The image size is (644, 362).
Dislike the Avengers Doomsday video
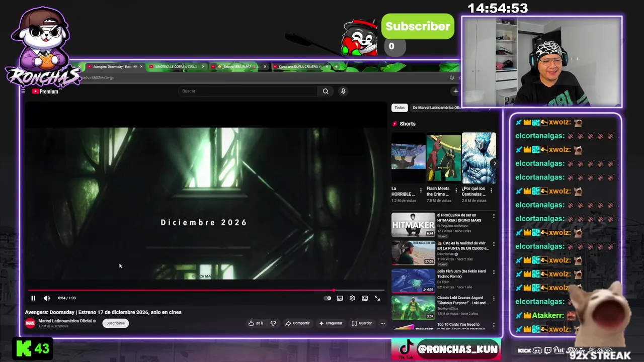click(273, 323)
